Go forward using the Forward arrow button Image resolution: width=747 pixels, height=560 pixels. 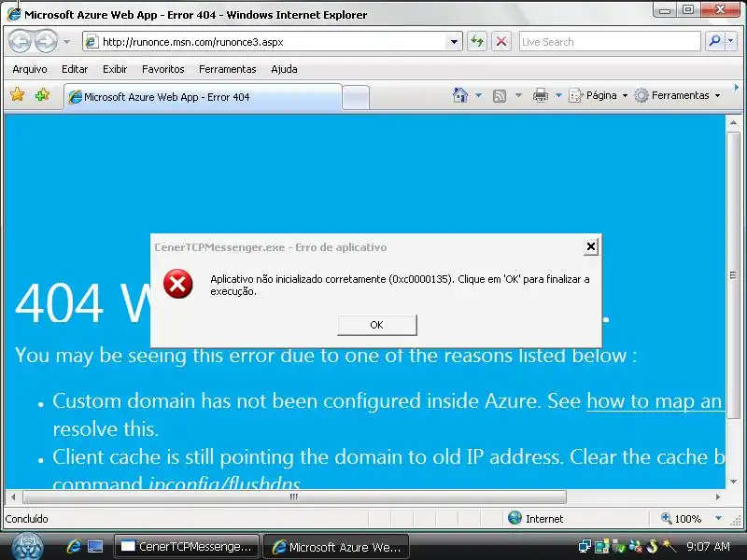[x=46, y=41]
